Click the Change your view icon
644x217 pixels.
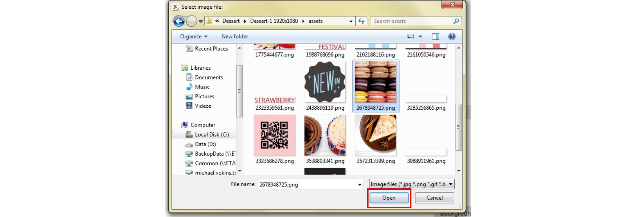coord(411,37)
